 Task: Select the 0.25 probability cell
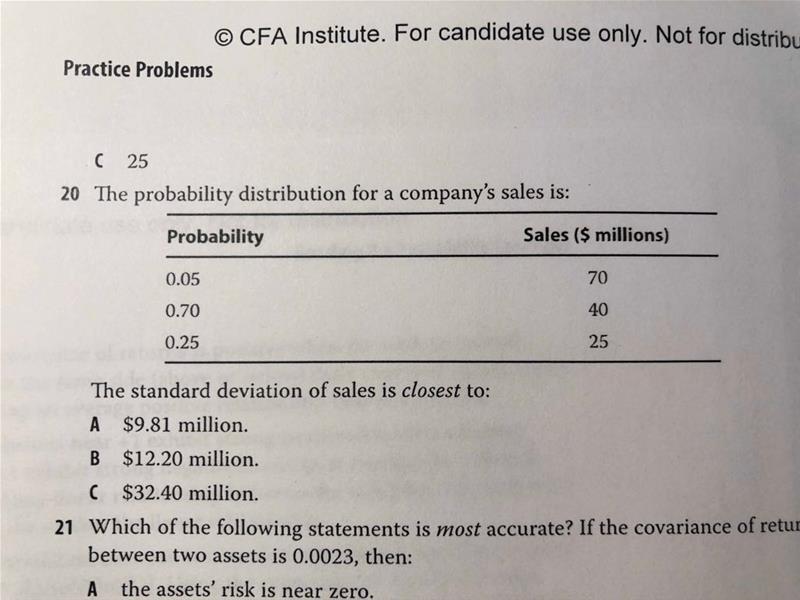pyautogui.click(x=182, y=342)
